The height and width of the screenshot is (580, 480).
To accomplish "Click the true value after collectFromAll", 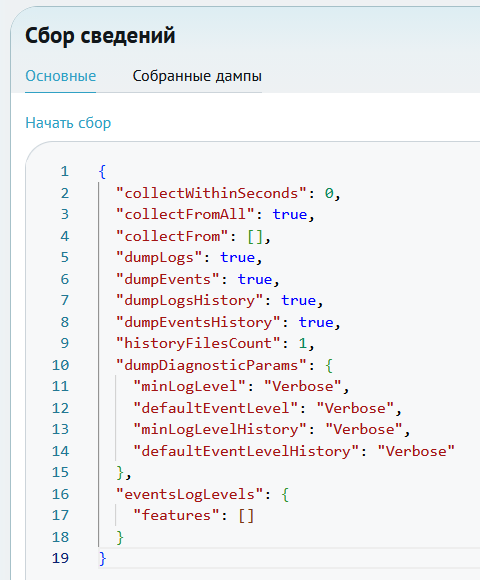I will tap(290, 215).
